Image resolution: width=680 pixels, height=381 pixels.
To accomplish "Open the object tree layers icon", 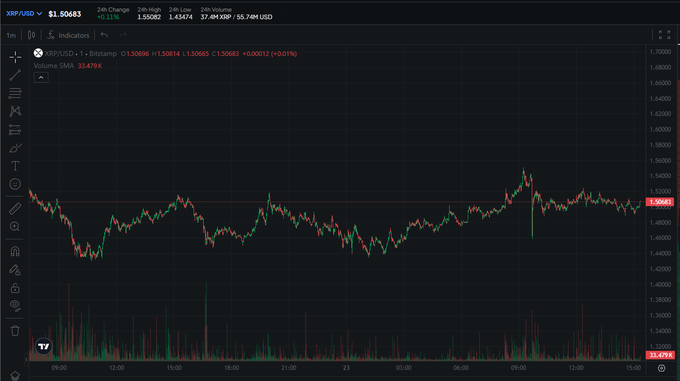I will pos(15,375).
